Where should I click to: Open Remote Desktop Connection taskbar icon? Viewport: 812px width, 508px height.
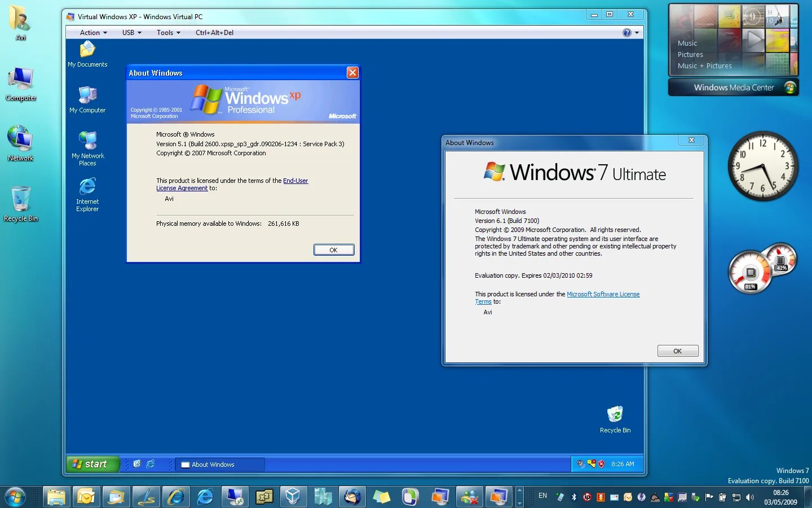pyautogui.click(x=236, y=497)
